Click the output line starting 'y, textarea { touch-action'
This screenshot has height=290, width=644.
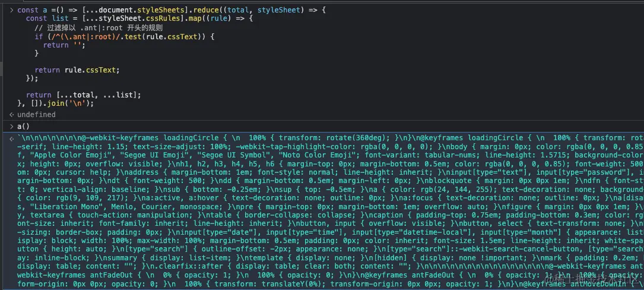331,215
